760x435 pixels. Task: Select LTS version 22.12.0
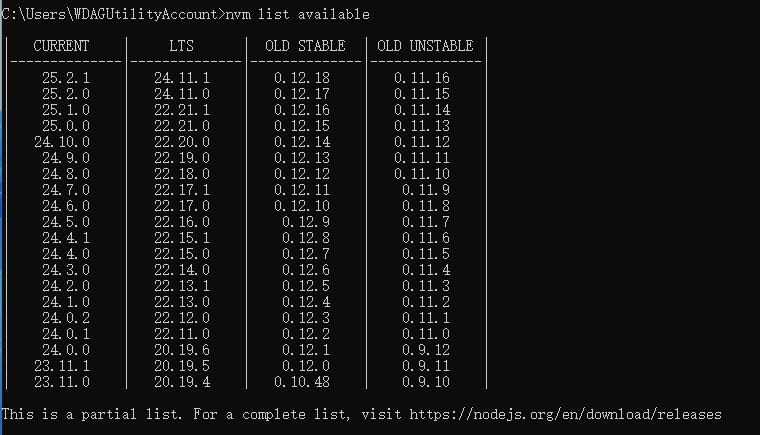(x=182, y=318)
